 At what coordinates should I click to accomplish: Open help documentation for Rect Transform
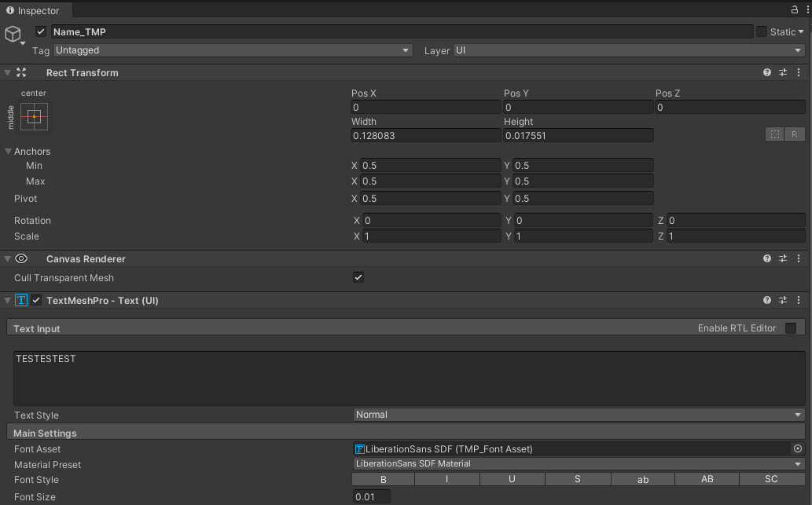pos(766,72)
